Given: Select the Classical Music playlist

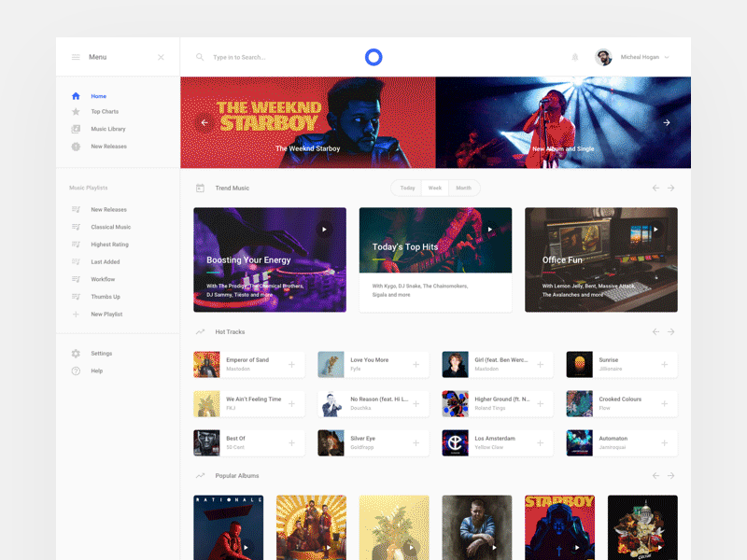Looking at the screenshot, I should [110, 227].
